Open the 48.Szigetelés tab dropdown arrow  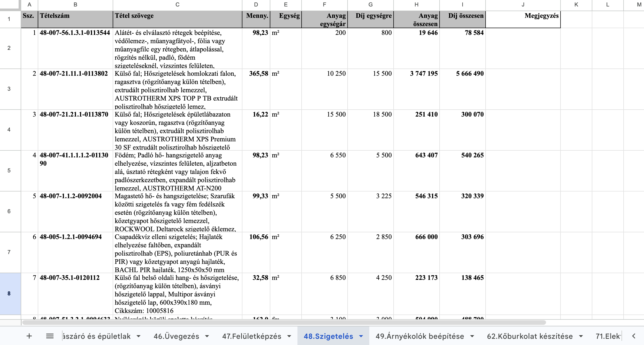(361, 336)
